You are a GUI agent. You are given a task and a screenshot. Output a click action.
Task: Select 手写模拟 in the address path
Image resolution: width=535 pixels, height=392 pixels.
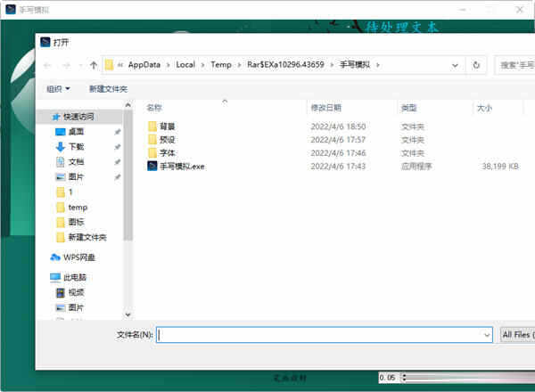click(x=355, y=65)
